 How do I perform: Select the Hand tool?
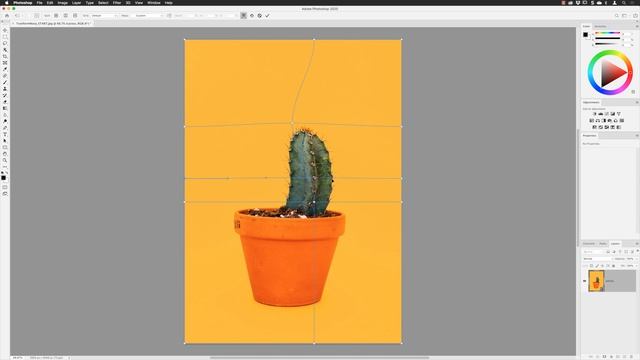(x=5, y=154)
